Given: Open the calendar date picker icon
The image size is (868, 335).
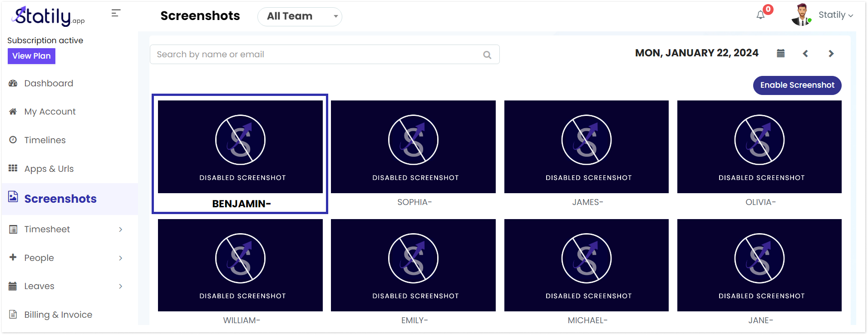Looking at the screenshot, I should [x=781, y=53].
